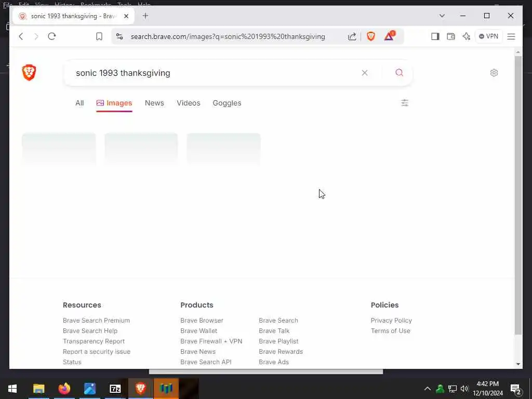Bookmark this page via bookmark icon
The height and width of the screenshot is (399, 532).
tap(99, 36)
